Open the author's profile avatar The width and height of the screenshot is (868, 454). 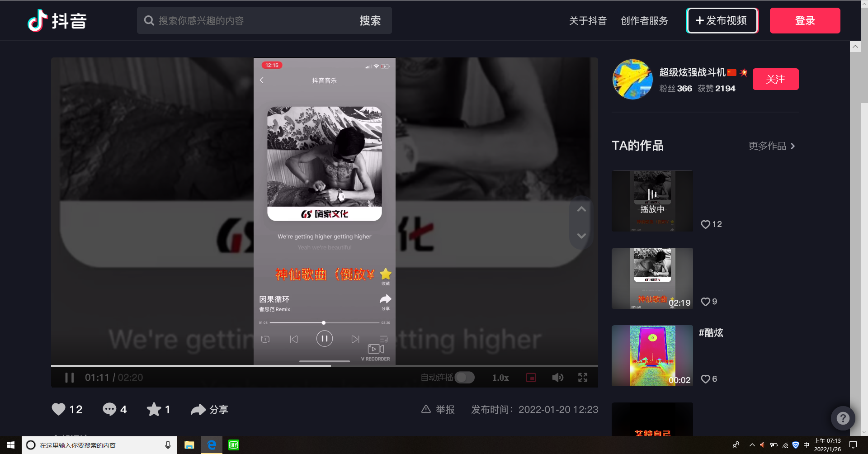(x=632, y=80)
